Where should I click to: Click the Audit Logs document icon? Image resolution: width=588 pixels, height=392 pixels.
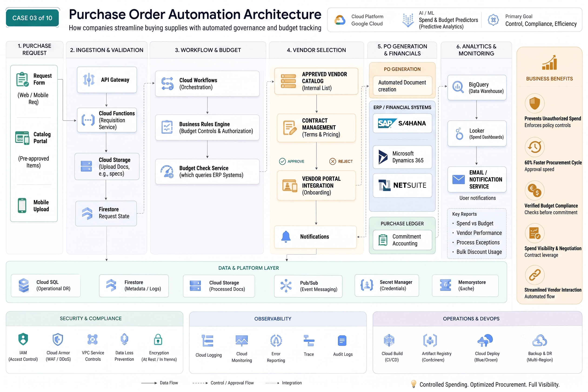click(x=342, y=340)
